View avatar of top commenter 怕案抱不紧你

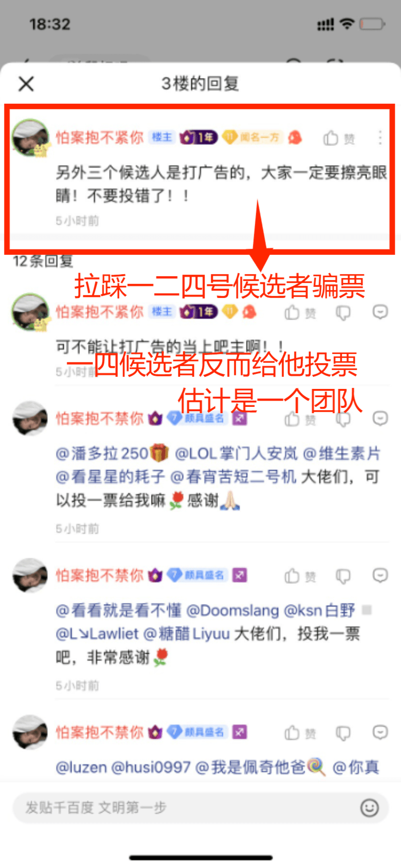click(31, 138)
